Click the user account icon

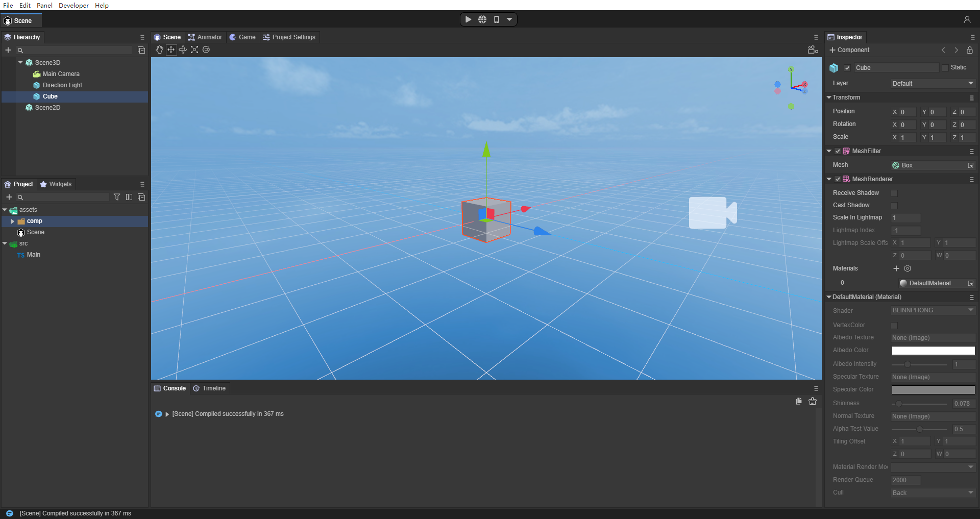[x=967, y=19]
